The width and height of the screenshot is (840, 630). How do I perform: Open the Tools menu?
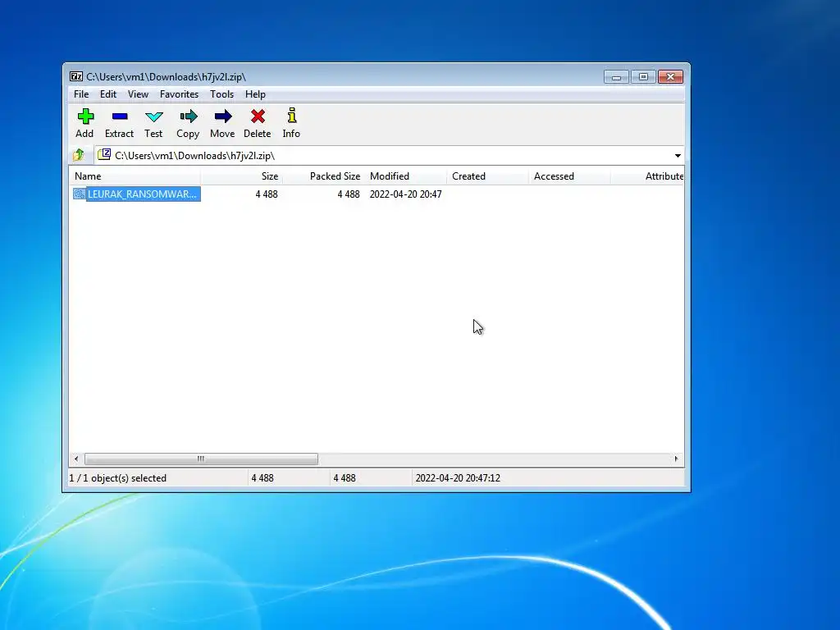pyautogui.click(x=221, y=94)
